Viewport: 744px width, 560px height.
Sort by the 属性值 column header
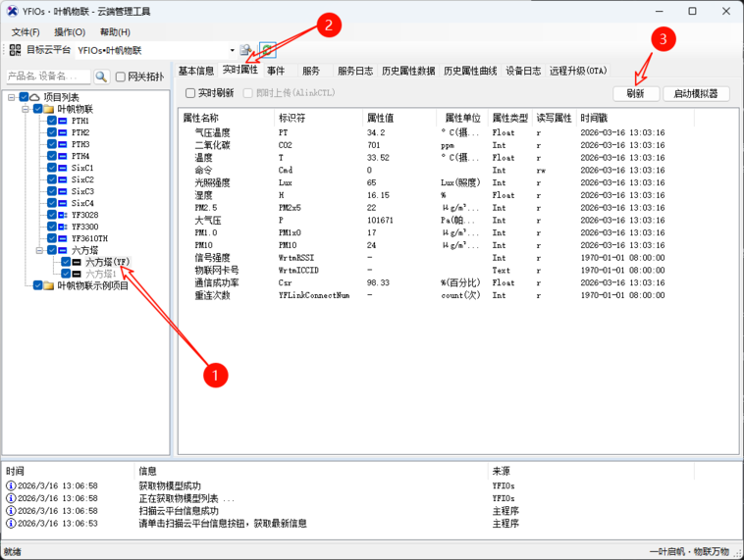(x=399, y=118)
